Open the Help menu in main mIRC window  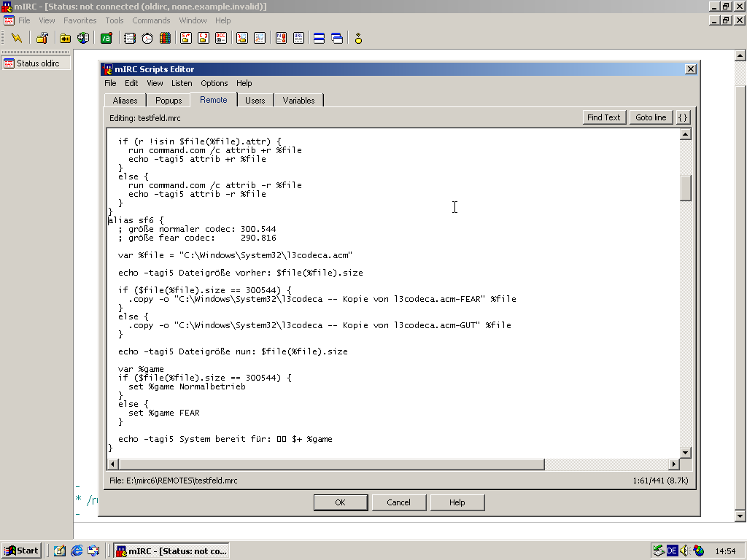223,20
